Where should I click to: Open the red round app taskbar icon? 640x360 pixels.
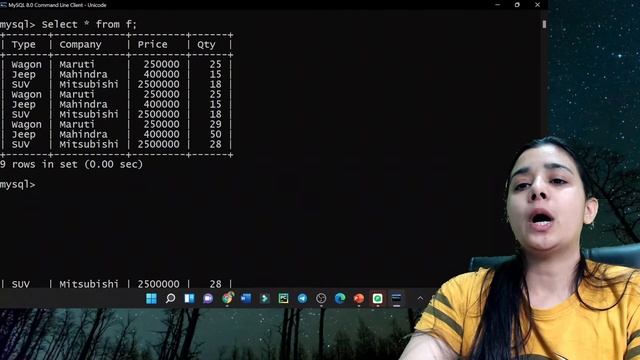pos(359,298)
